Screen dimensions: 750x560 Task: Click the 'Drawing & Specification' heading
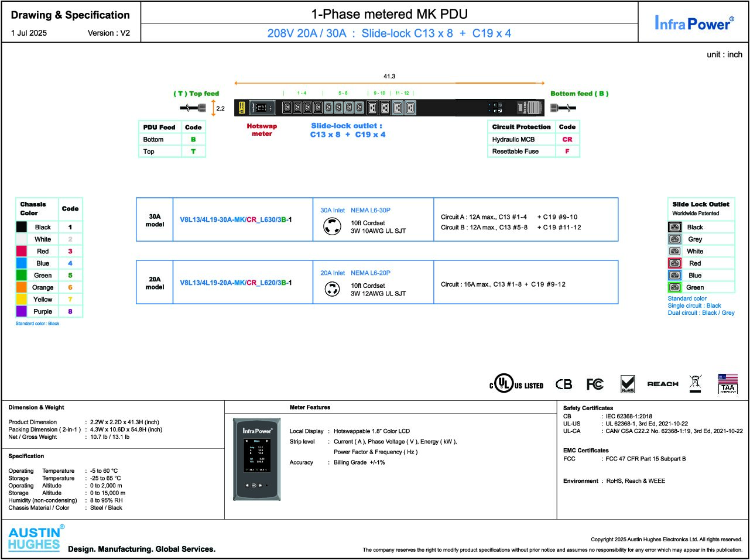click(x=70, y=15)
